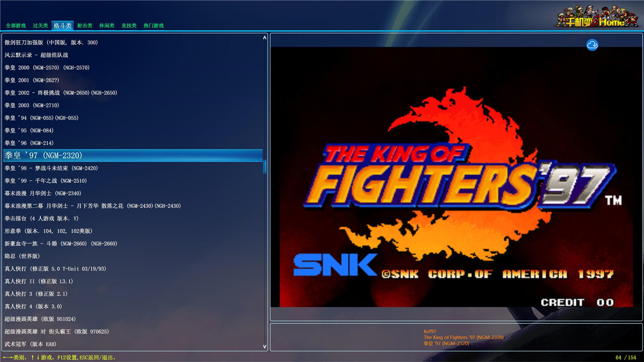
Task: Select 拳皇 '98 梦战斗未结束 in list
Action: [x=51, y=168]
